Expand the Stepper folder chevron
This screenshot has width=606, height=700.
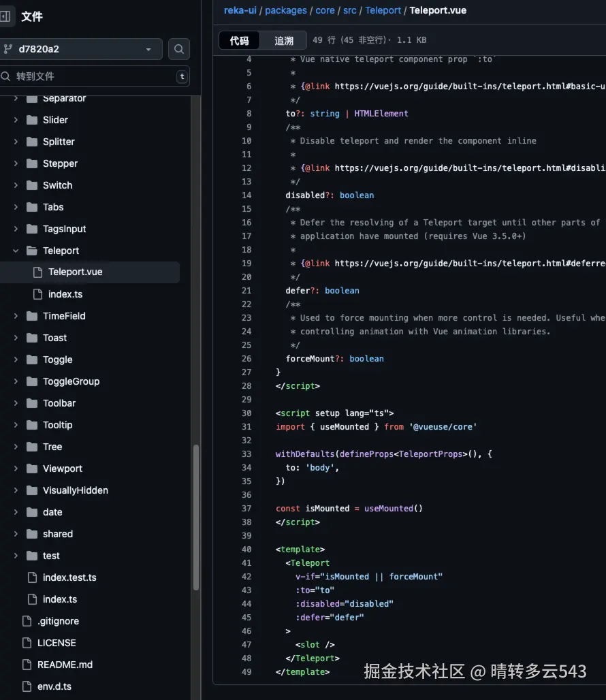pyautogui.click(x=16, y=163)
